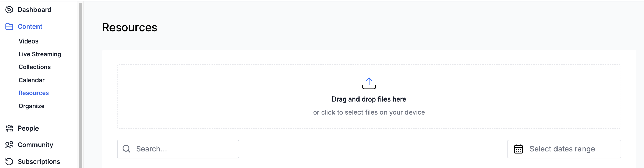Click the upload arrow icon
The width and height of the screenshot is (644, 168).
(369, 83)
